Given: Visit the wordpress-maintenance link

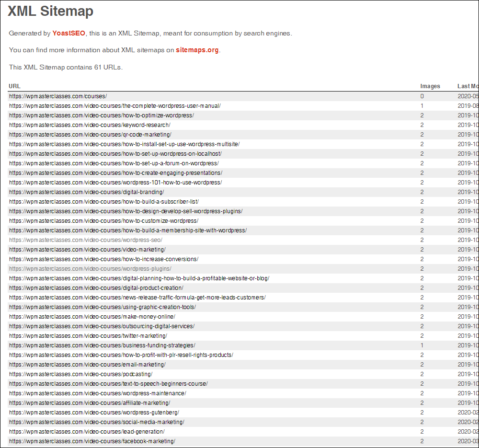Looking at the screenshot, I should click(97, 393).
